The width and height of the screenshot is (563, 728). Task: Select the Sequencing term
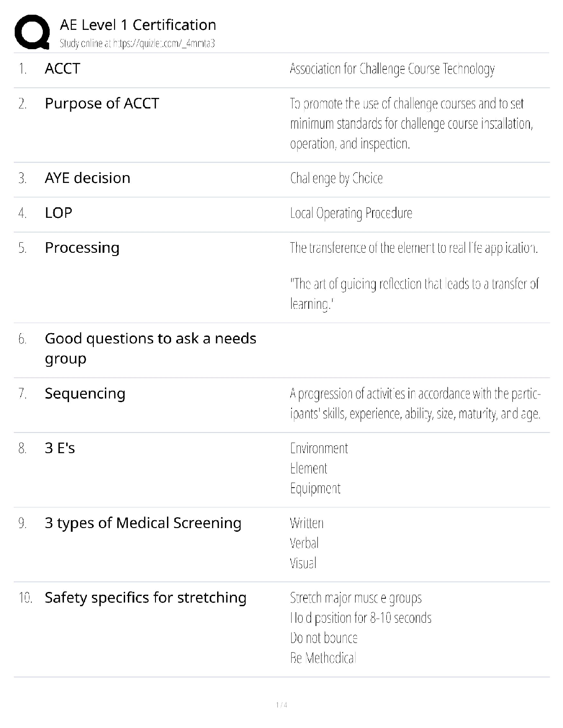point(85,393)
